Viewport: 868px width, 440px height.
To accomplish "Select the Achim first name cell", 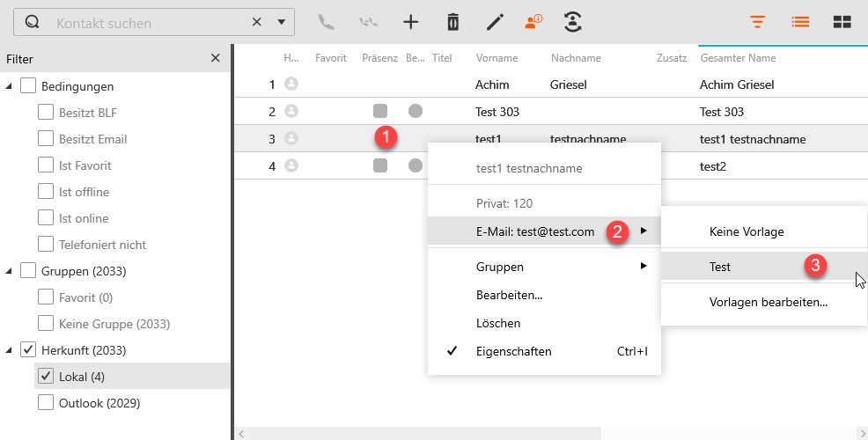I will 492,84.
